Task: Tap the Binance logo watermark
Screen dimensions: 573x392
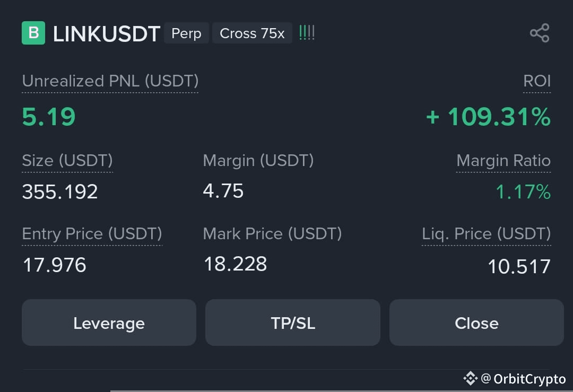Action: tap(470, 379)
